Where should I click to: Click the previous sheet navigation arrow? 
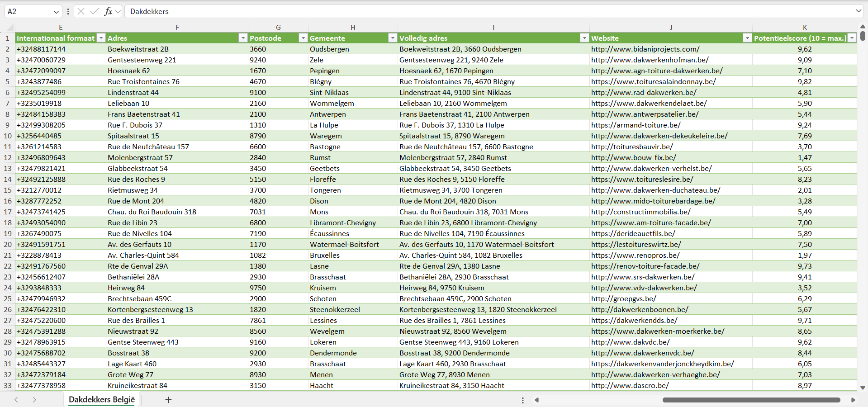coord(16,400)
